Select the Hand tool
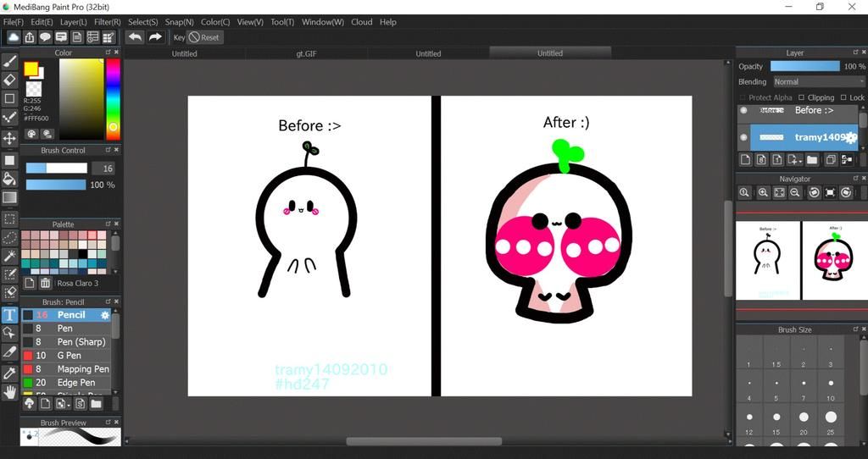This screenshot has width=868, height=459. (x=9, y=393)
